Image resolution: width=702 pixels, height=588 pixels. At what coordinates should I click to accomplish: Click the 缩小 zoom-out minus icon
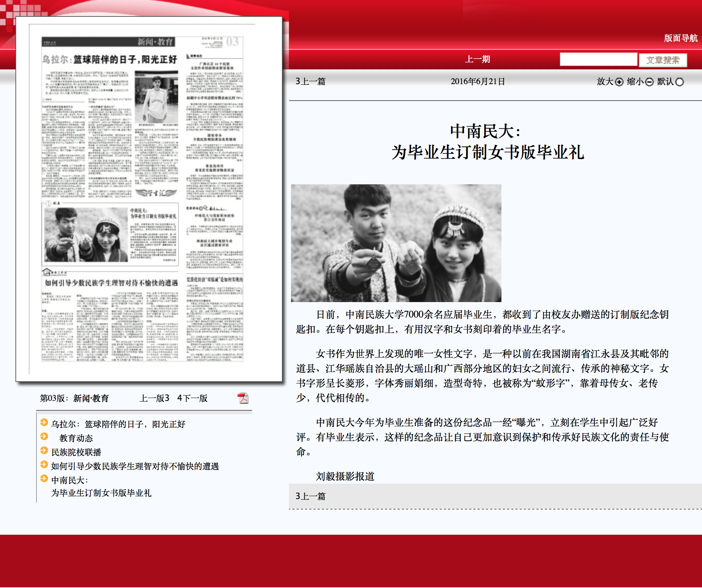pyautogui.click(x=649, y=82)
